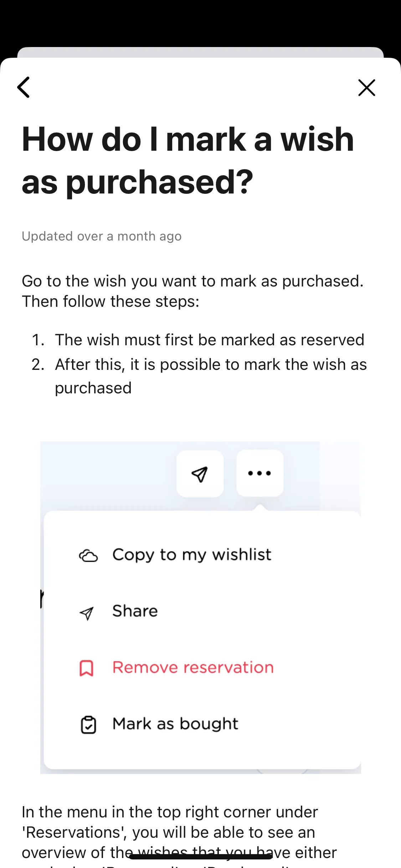The image size is (401, 868).
Task: Click the red bookmark reservation icon
Action: click(x=86, y=668)
